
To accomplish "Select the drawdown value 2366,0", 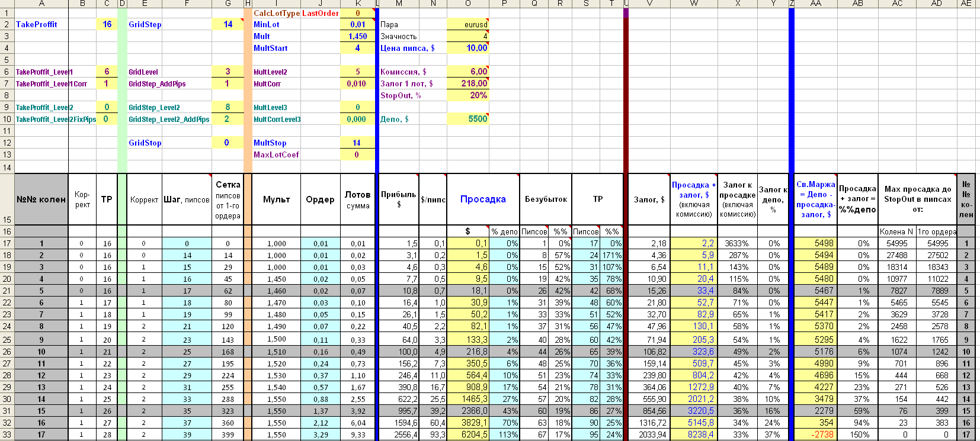I will pos(468,411).
